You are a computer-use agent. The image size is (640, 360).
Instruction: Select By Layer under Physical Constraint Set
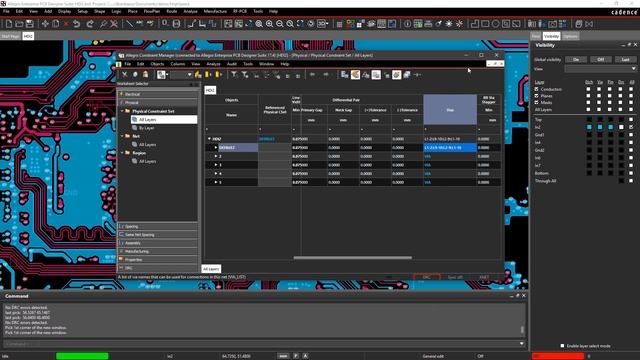pos(146,128)
